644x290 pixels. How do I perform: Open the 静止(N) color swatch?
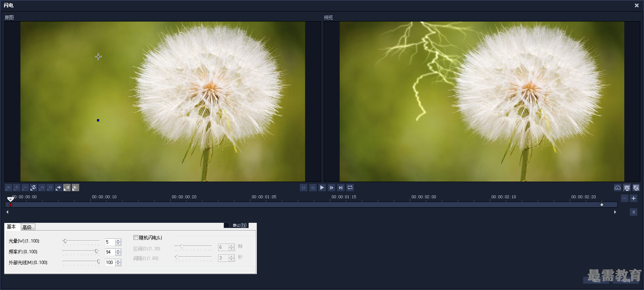227,225
